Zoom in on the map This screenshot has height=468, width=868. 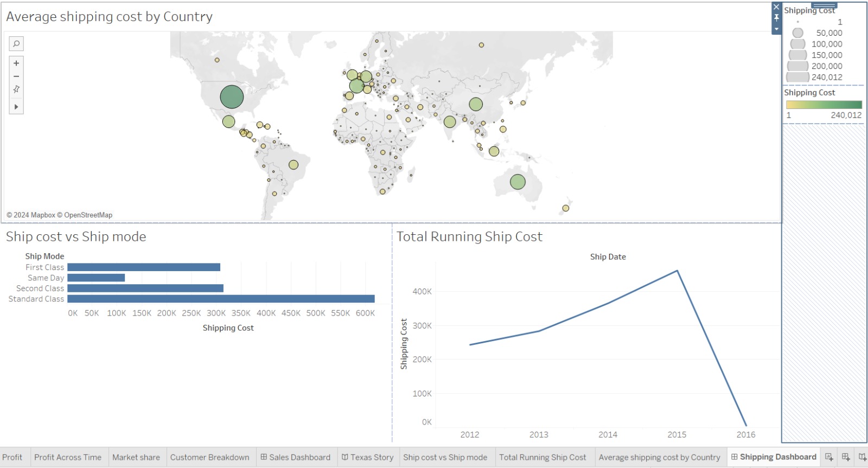click(16, 63)
